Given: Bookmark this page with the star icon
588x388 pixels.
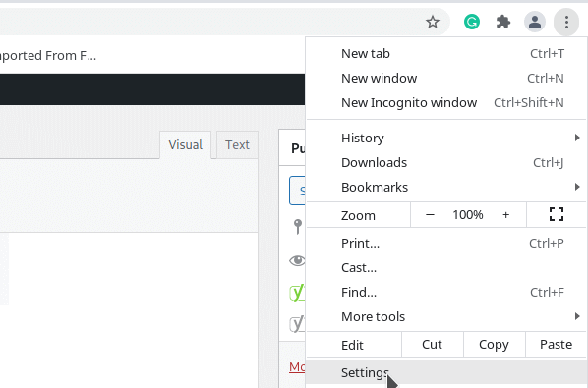Looking at the screenshot, I should (x=433, y=22).
